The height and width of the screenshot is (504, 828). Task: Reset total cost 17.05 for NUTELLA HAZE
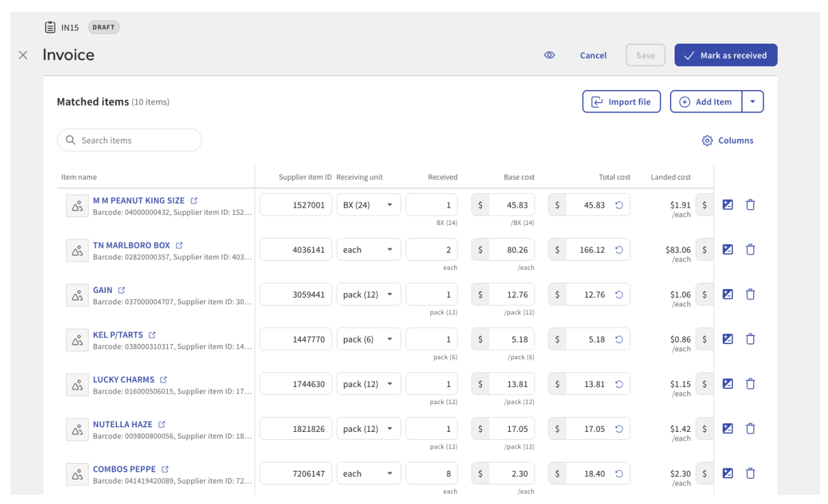pos(619,429)
